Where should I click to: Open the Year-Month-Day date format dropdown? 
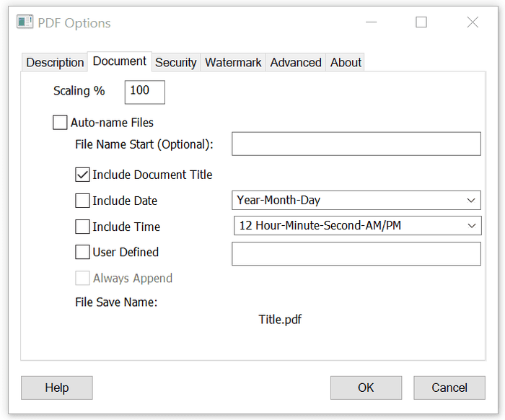pyautogui.click(x=356, y=201)
